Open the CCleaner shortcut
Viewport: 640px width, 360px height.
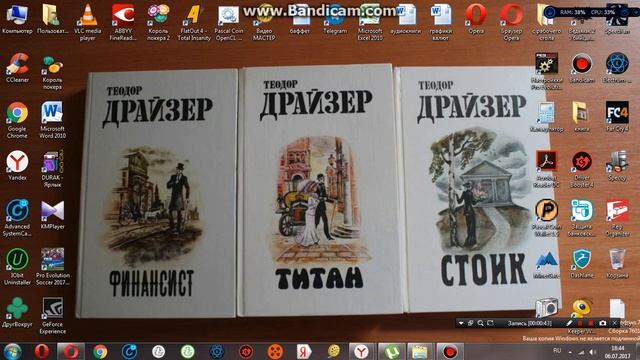pyautogui.click(x=17, y=68)
